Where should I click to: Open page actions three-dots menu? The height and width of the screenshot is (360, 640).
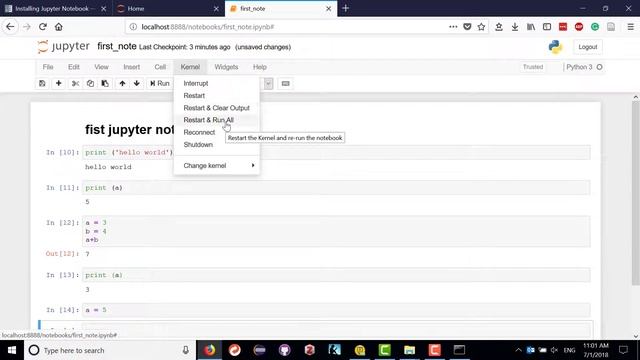tap(453, 27)
